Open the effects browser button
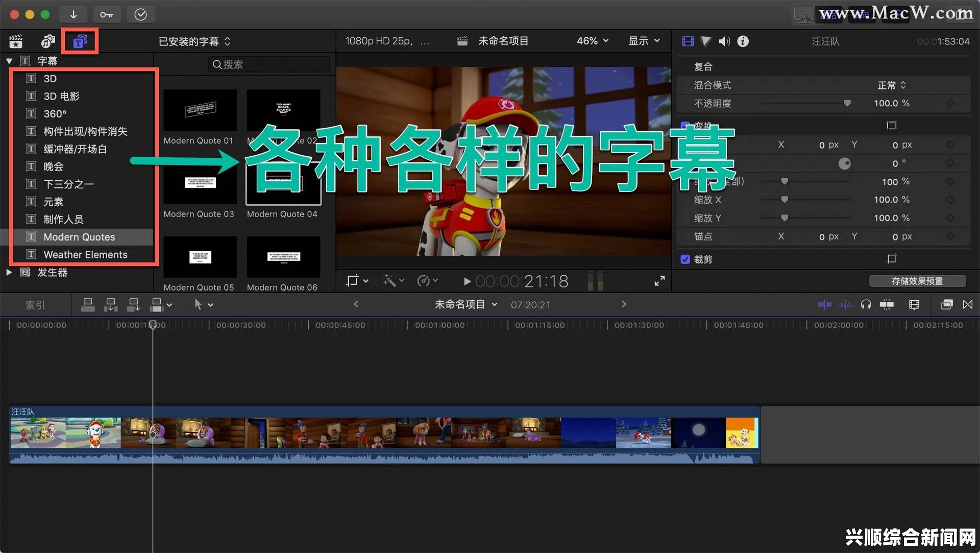The image size is (980, 553). (x=947, y=305)
